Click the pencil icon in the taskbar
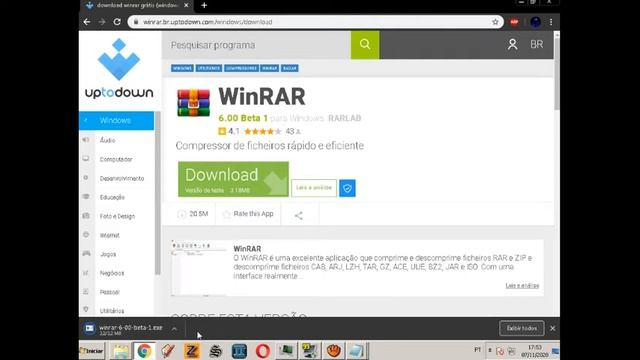This screenshot has width=640, height=360. pyautogui.click(x=168, y=351)
